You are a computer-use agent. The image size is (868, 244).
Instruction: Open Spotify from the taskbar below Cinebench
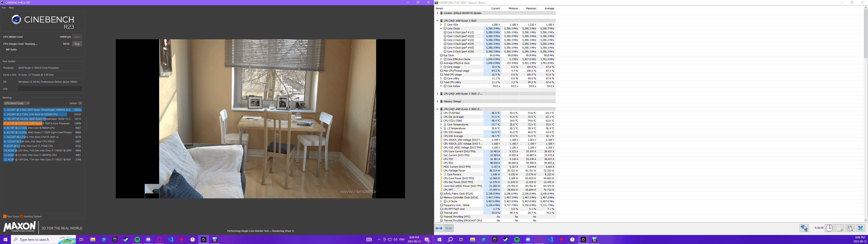pyautogui.click(x=137, y=240)
